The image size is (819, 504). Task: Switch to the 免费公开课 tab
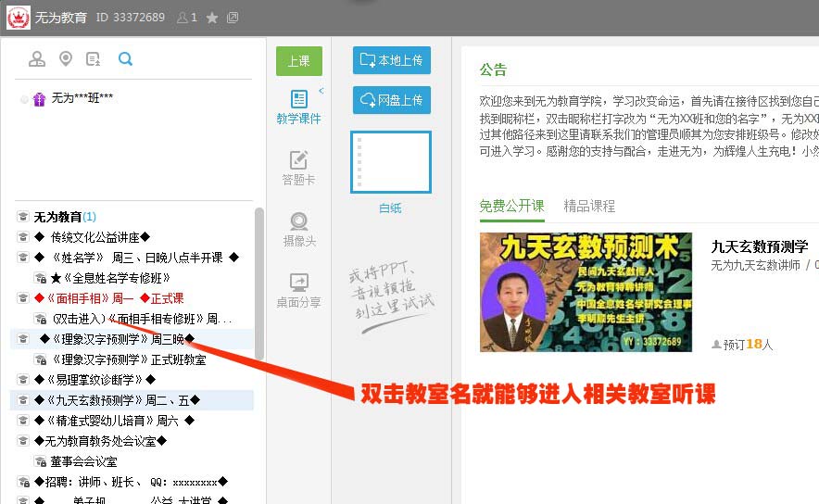[511, 206]
